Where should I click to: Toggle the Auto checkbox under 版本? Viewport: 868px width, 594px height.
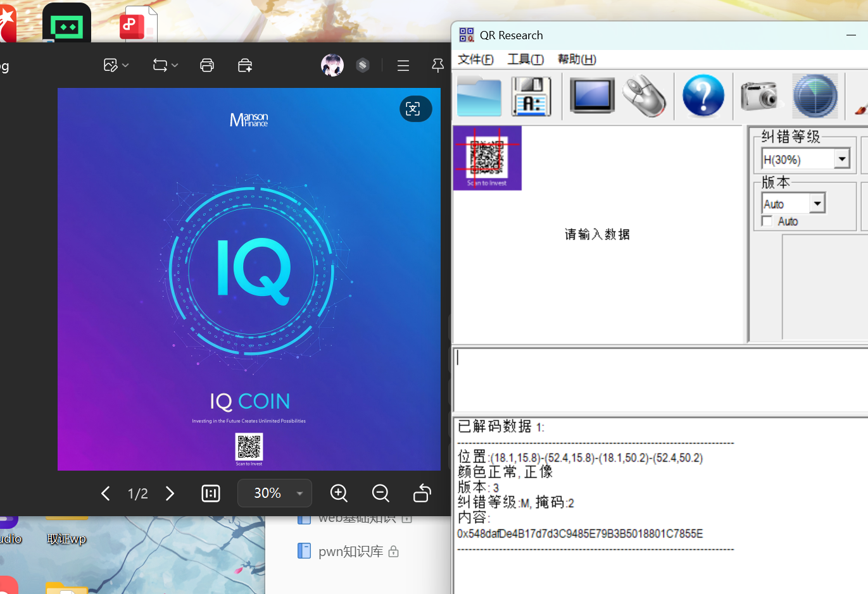[767, 221]
